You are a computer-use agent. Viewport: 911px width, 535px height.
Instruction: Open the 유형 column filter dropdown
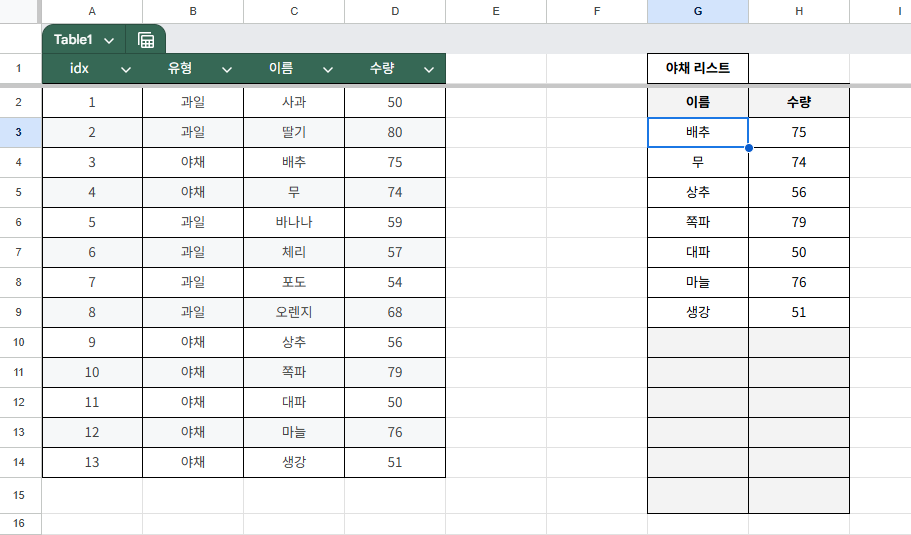pyautogui.click(x=227, y=70)
